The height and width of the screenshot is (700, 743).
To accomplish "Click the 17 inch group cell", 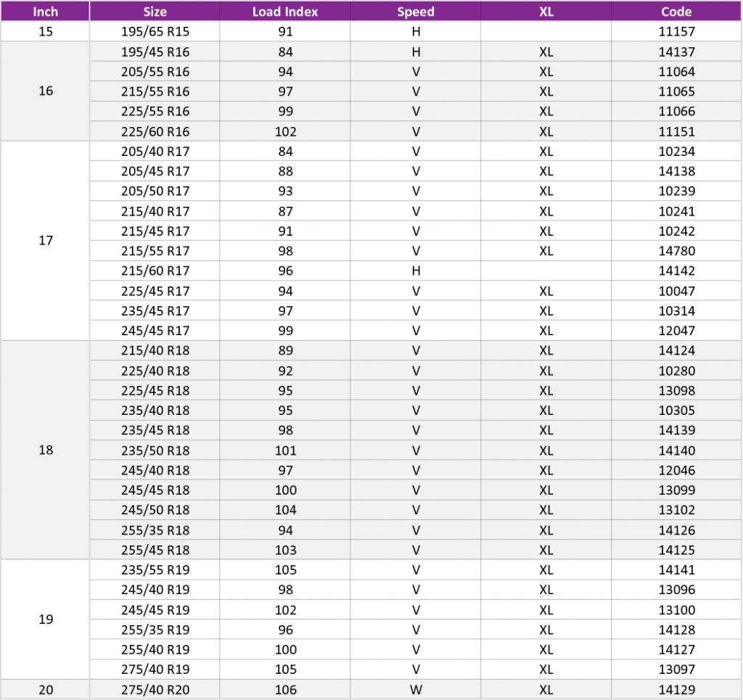I will (x=45, y=240).
